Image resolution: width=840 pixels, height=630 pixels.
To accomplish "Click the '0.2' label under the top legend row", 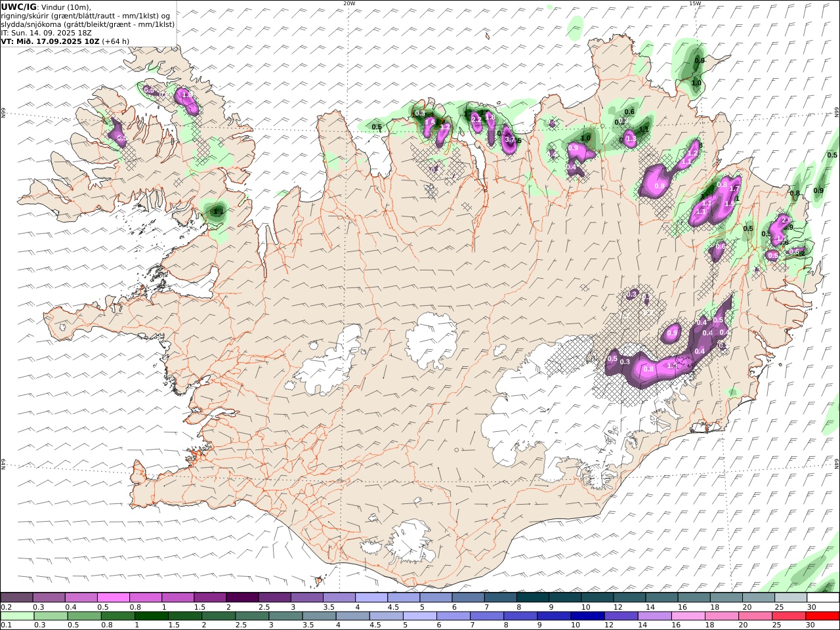I will click(x=5, y=607).
